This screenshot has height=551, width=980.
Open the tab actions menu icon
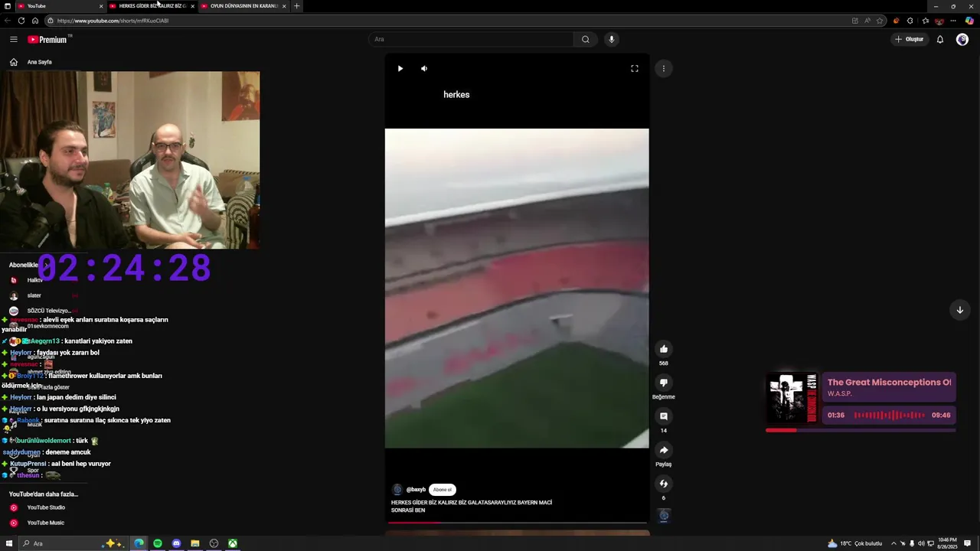click(x=7, y=6)
